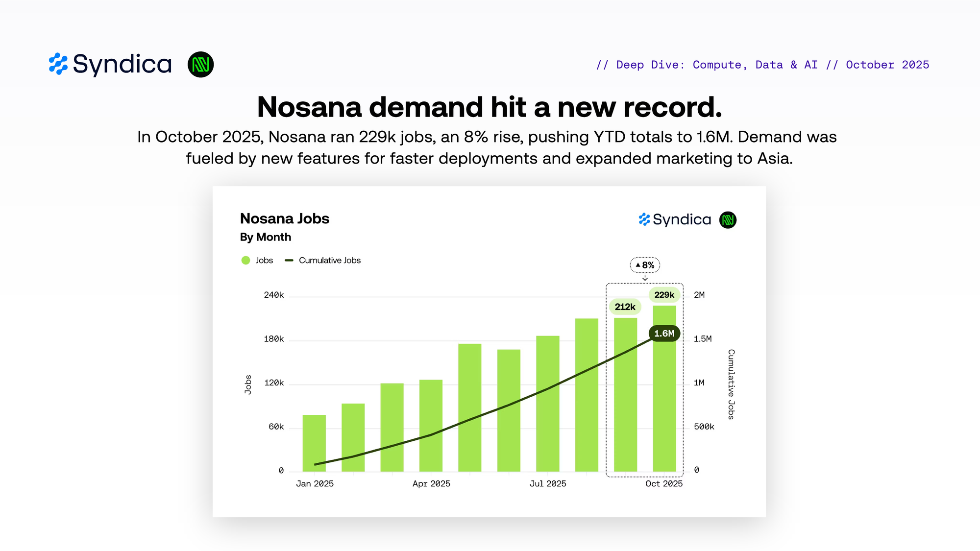Click the Syndica logo inside the chart card
The width and height of the screenshot is (980, 551).
tap(675, 219)
